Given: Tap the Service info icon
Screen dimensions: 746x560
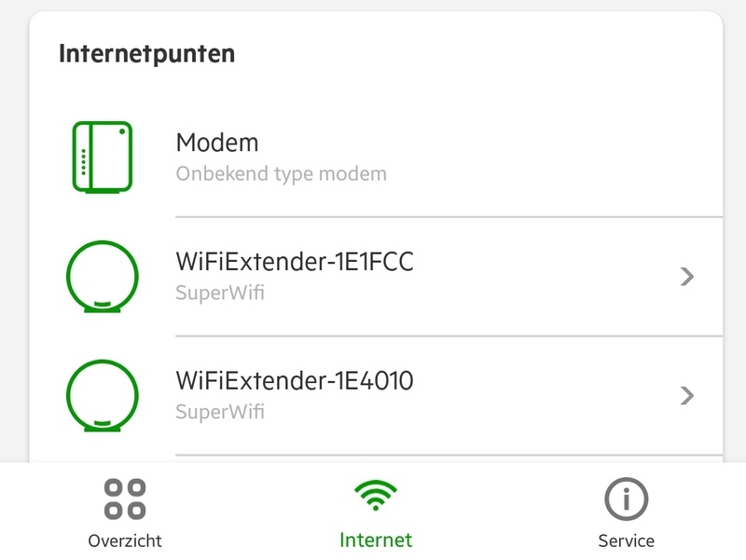Looking at the screenshot, I should (626, 499).
